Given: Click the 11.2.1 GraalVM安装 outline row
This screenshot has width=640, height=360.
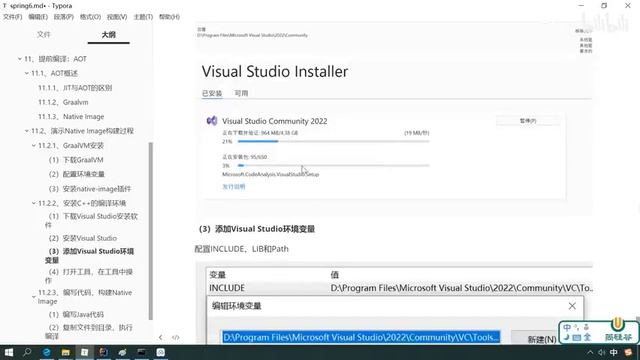Looking at the screenshot, I should click(71, 146).
